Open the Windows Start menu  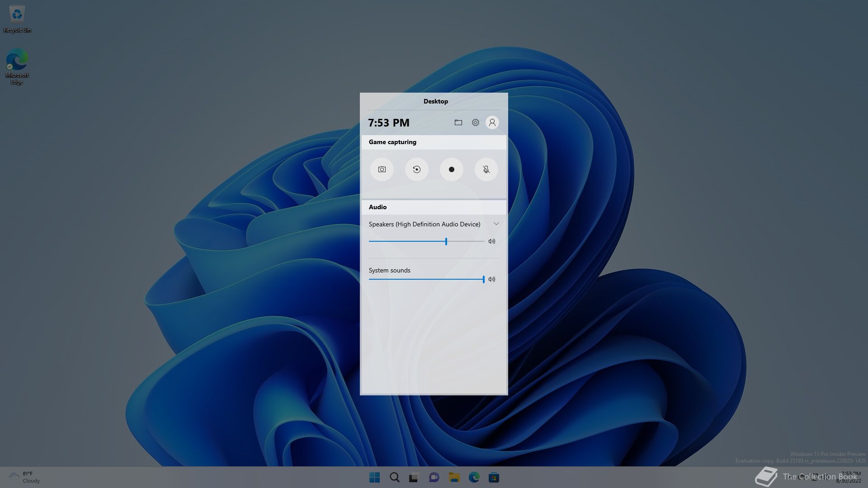(x=374, y=478)
